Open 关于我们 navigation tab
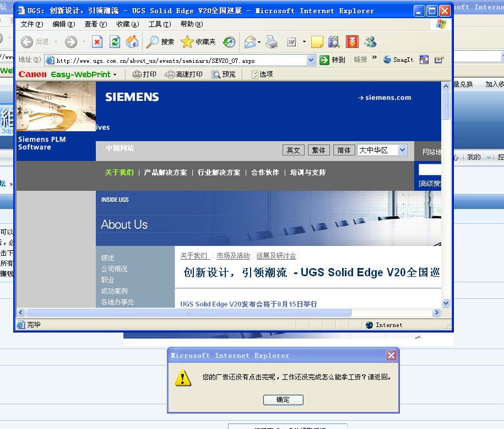This screenshot has height=429, width=504. point(119,173)
